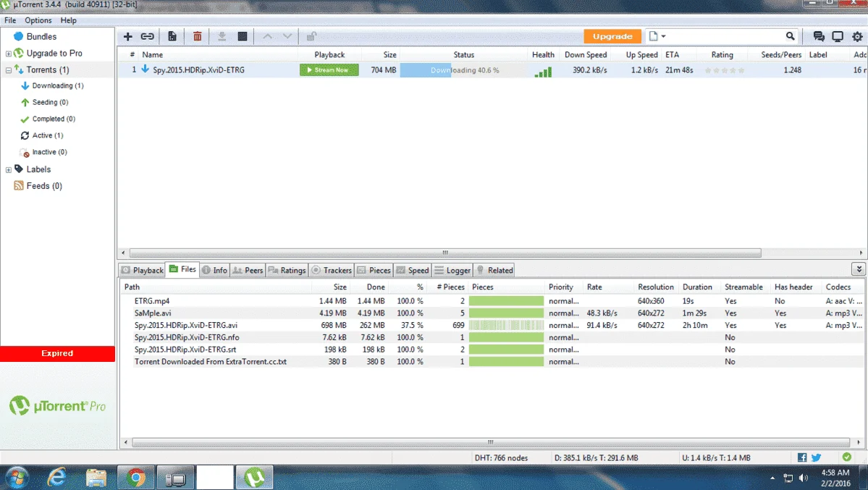868x490 pixels.
Task: Switch to the Trackers tab
Action: coord(332,270)
